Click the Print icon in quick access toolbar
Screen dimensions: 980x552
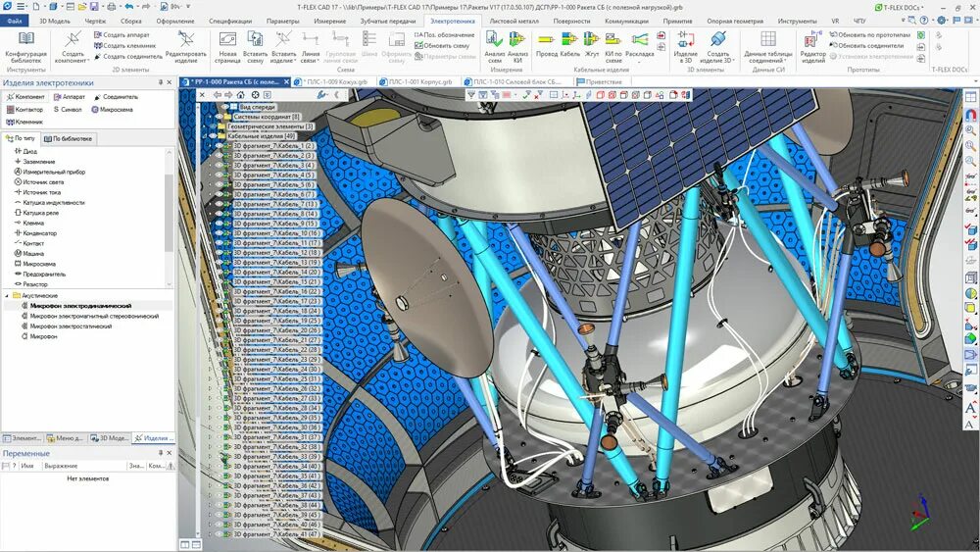(x=112, y=6)
